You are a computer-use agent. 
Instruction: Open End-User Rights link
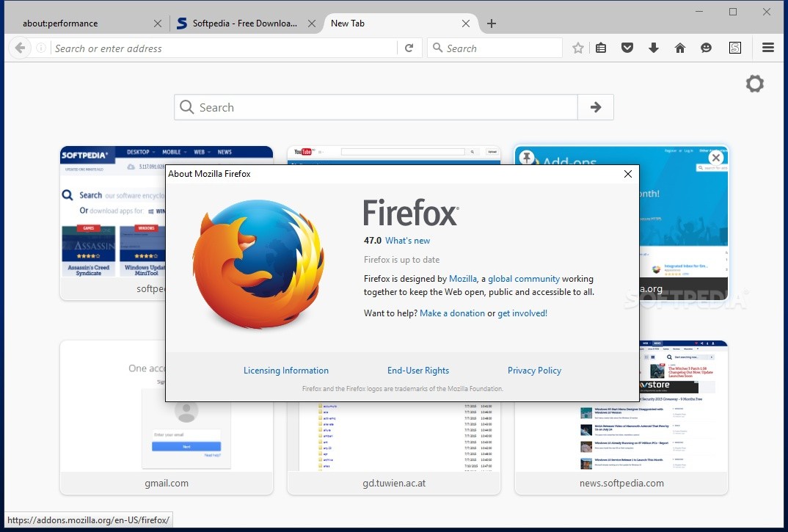tap(418, 371)
